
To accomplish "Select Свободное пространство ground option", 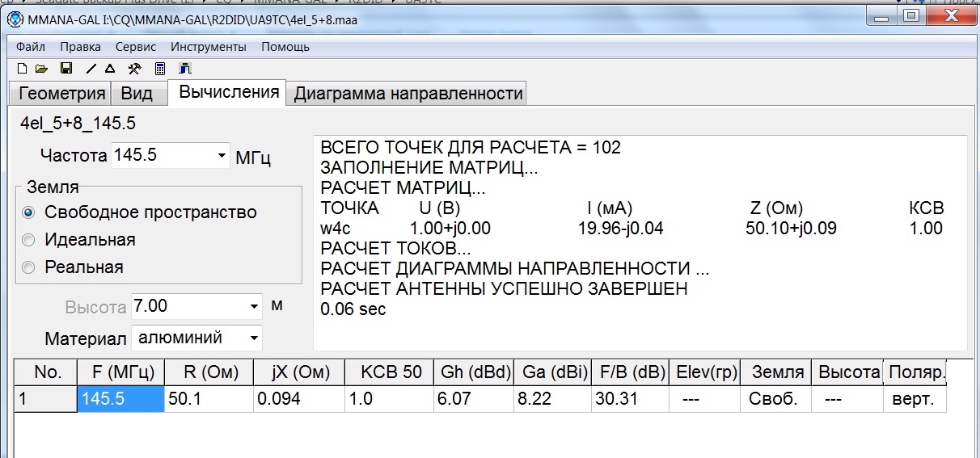I will (x=30, y=213).
